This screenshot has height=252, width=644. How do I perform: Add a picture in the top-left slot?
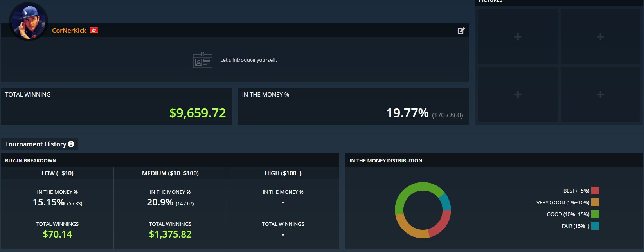(518, 37)
